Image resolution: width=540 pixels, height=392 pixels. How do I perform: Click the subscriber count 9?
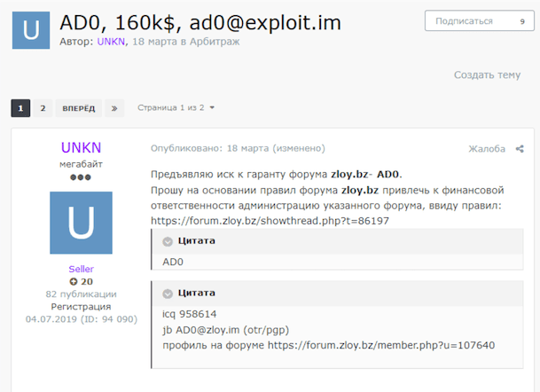tap(522, 21)
